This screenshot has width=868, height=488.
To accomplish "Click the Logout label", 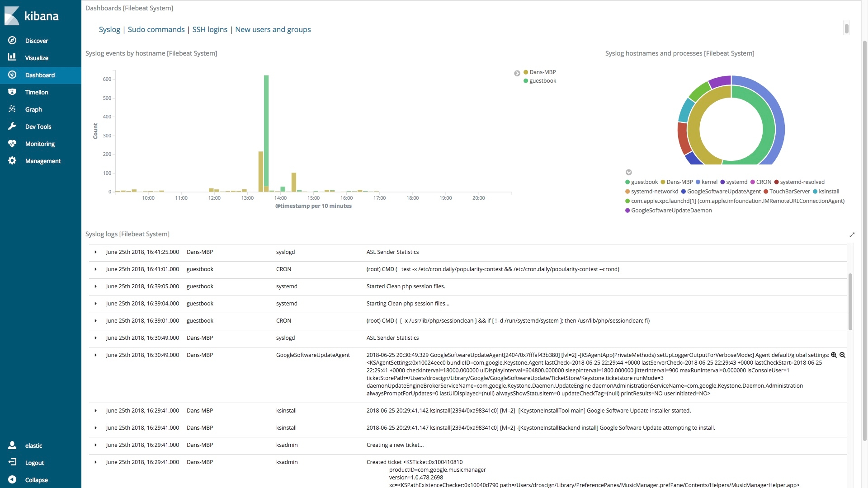I will pyautogui.click(x=34, y=463).
